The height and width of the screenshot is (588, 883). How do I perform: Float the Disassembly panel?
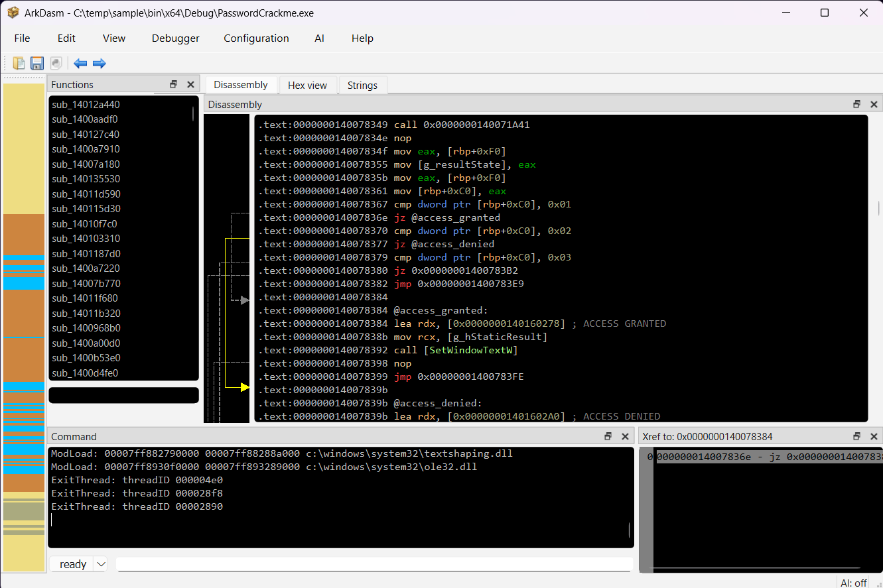(x=857, y=104)
